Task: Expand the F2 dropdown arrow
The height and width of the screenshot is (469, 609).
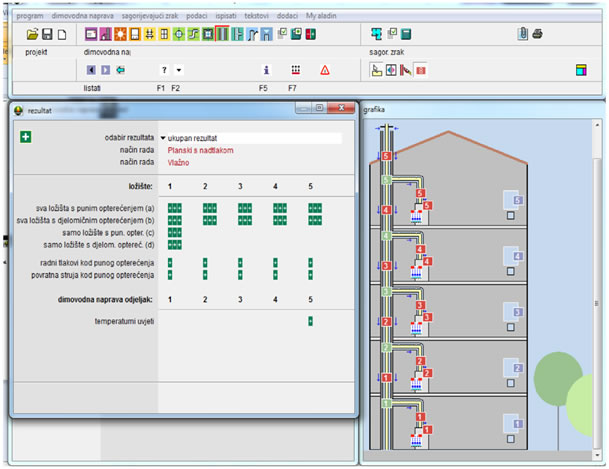Action: (x=179, y=70)
